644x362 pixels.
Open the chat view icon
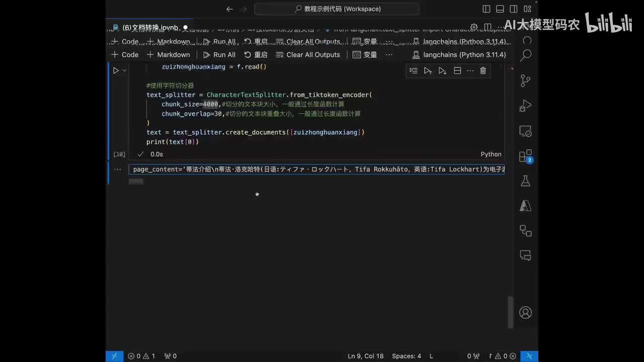[x=526, y=255]
